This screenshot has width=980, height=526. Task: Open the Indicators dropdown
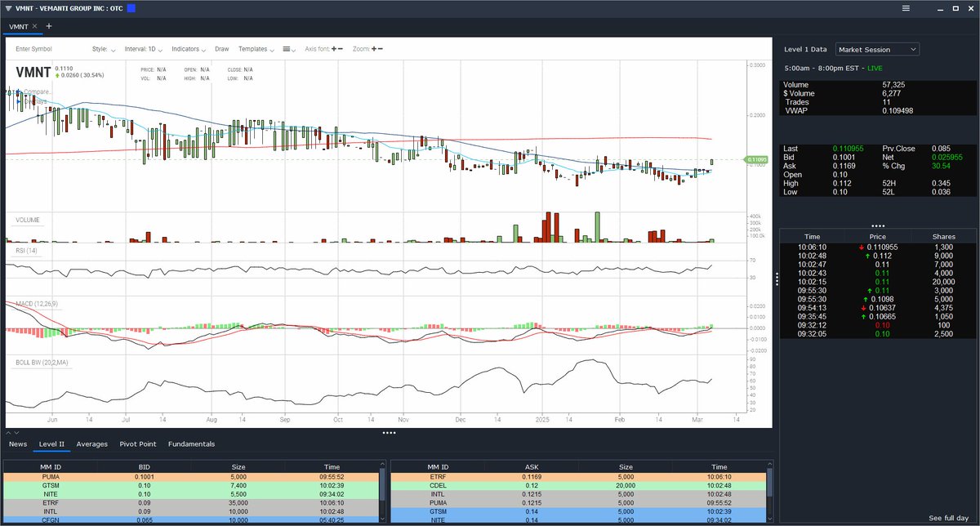tap(189, 49)
